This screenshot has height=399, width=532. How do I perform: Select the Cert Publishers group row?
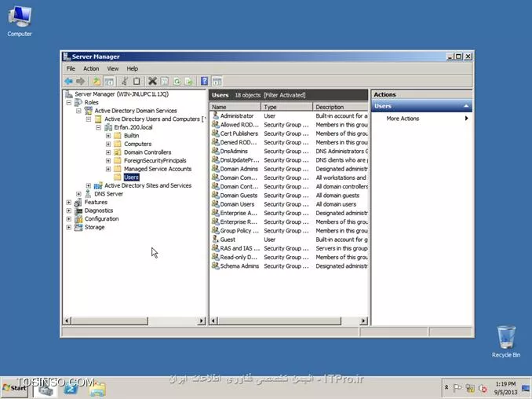tap(290, 134)
